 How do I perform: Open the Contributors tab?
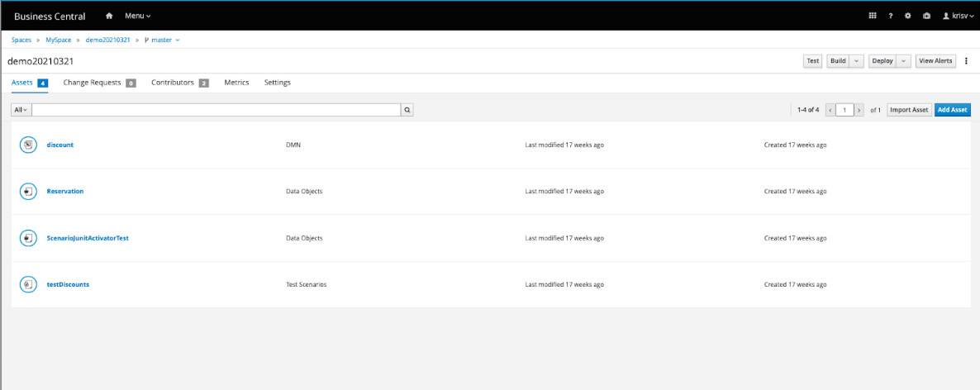[x=173, y=83]
